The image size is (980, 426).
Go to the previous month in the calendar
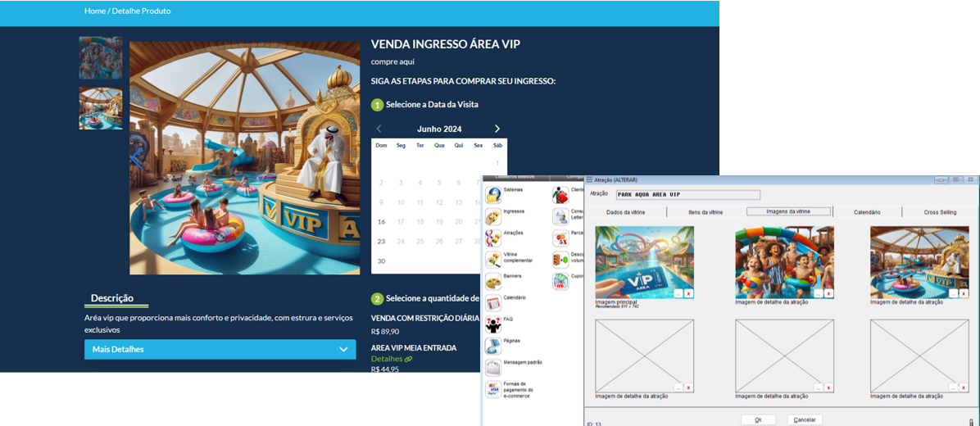pyautogui.click(x=379, y=129)
